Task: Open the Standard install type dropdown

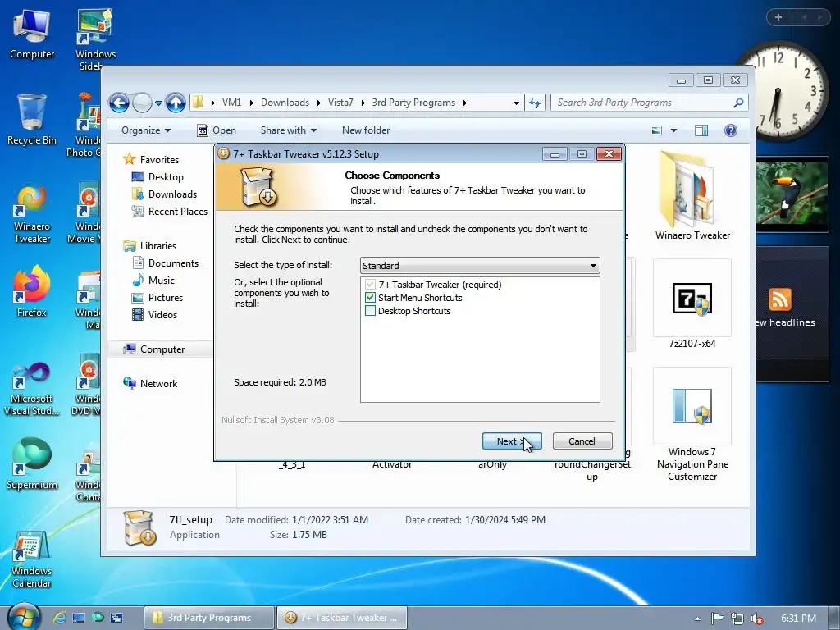Action: coord(480,265)
